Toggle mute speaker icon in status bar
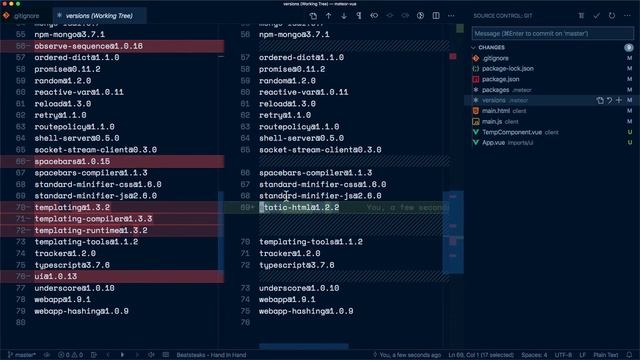This screenshot has width=640, height=360. 151,355
